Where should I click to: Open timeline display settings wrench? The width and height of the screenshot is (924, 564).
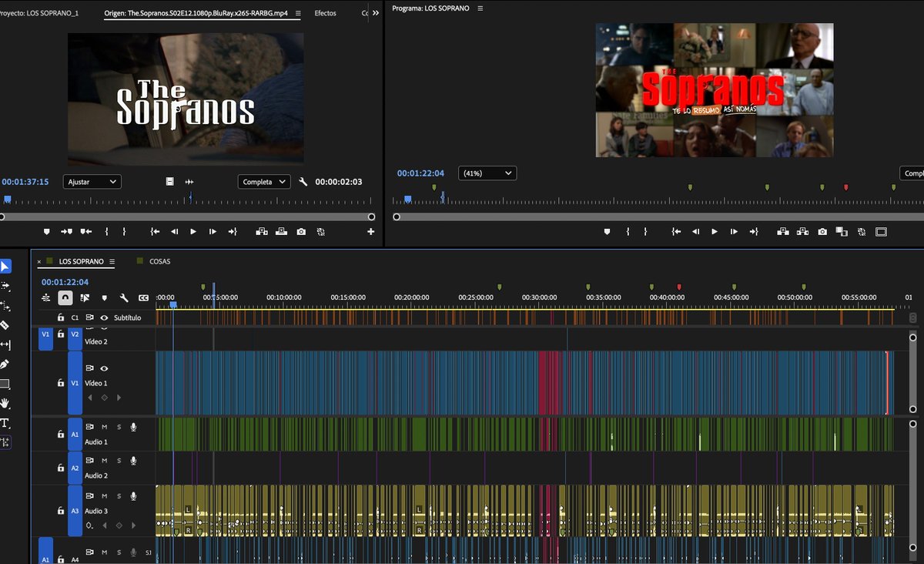pyautogui.click(x=123, y=297)
